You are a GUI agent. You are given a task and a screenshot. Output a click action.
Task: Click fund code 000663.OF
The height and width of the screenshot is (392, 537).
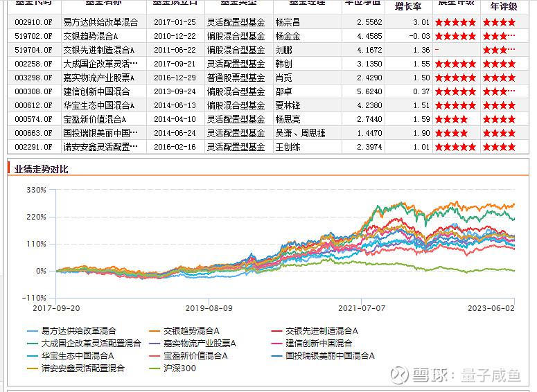[33, 133]
